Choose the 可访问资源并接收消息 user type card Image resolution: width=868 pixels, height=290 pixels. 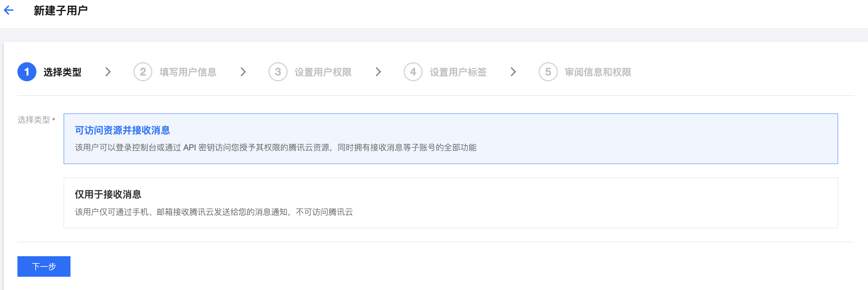point(451,139)
